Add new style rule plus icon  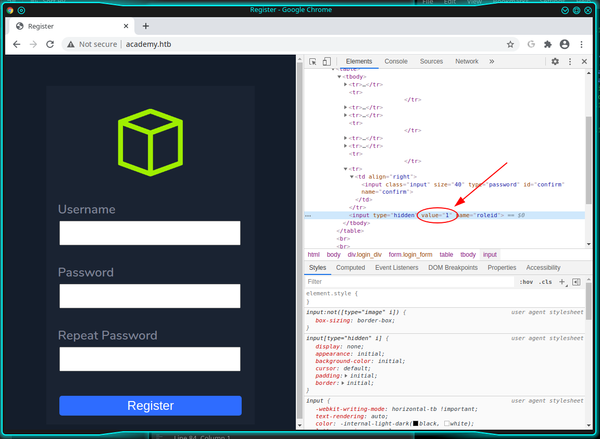click(x=563, y=283)
